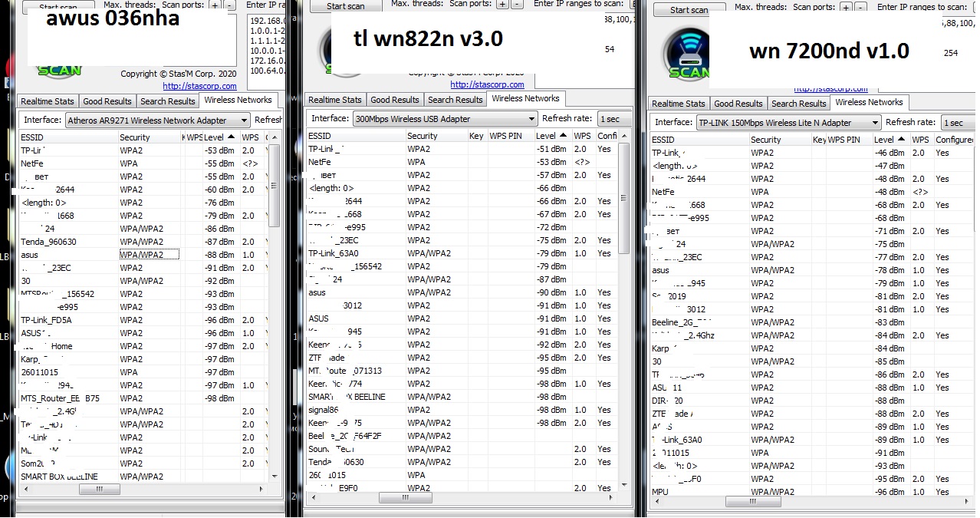This screenshot has width=980, height=518.
Task: Open Good Results tab in wn 7200nd window
Action: (x=738, y=104)
